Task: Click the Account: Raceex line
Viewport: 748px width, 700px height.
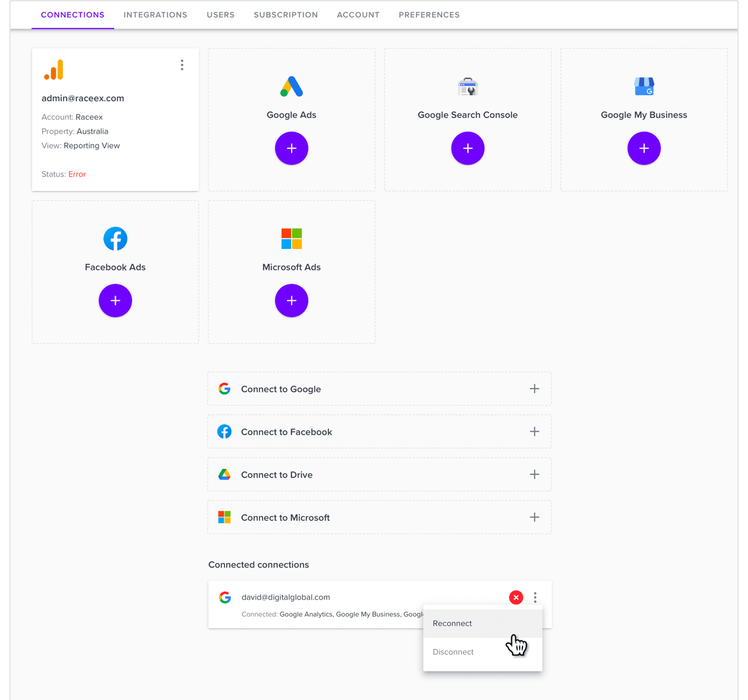Action: [x=72, y=117]
